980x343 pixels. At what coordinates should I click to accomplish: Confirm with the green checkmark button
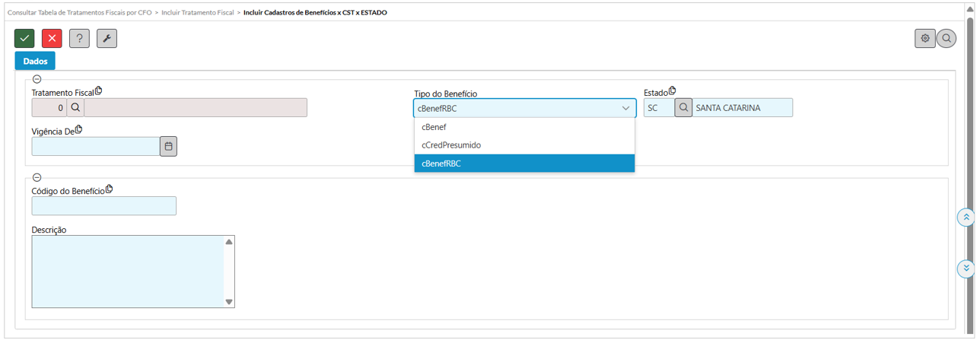point(24,38)
